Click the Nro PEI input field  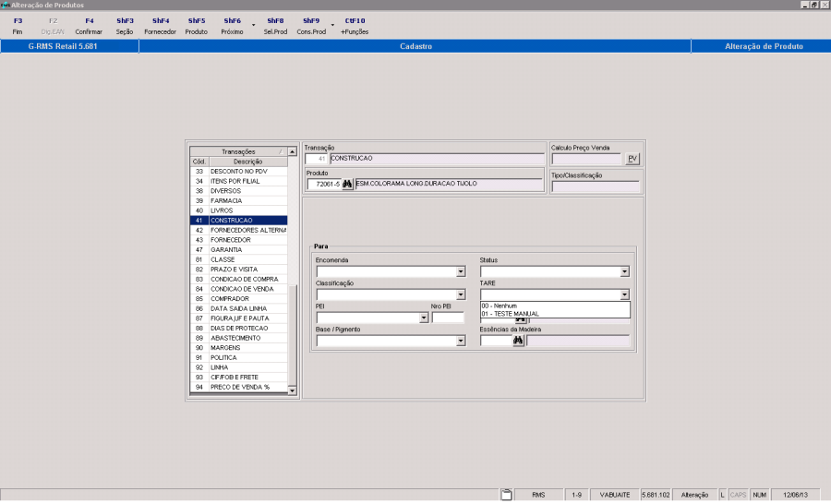click(x=448, y=318)
